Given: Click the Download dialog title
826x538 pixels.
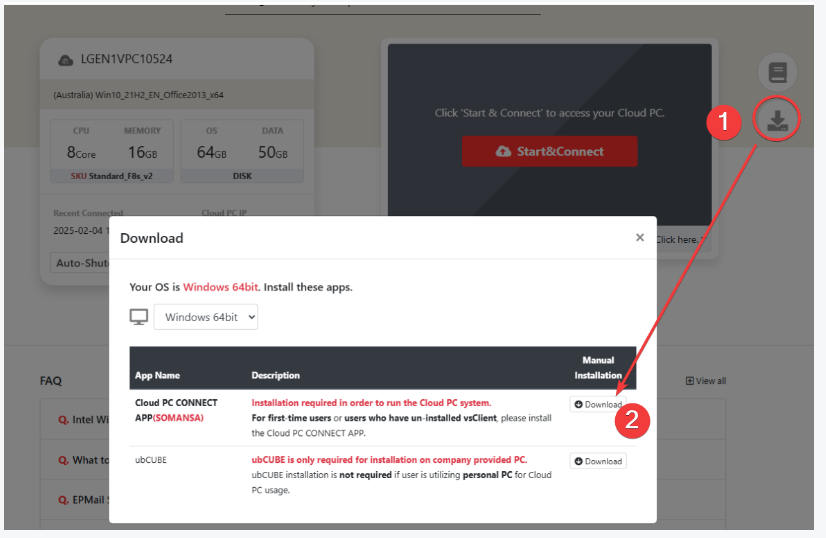Looking at the screenshot, I should [x=152, y=238].
